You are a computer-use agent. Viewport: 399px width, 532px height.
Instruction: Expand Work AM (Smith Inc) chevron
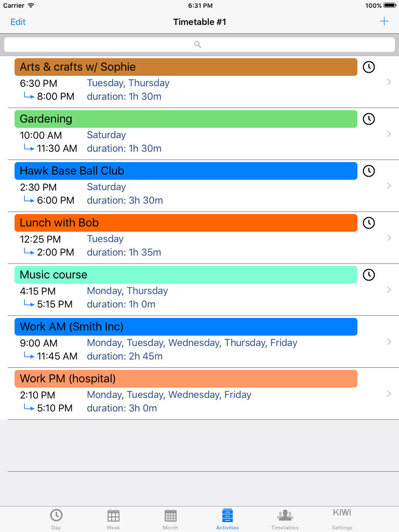[x=389, y=342]
